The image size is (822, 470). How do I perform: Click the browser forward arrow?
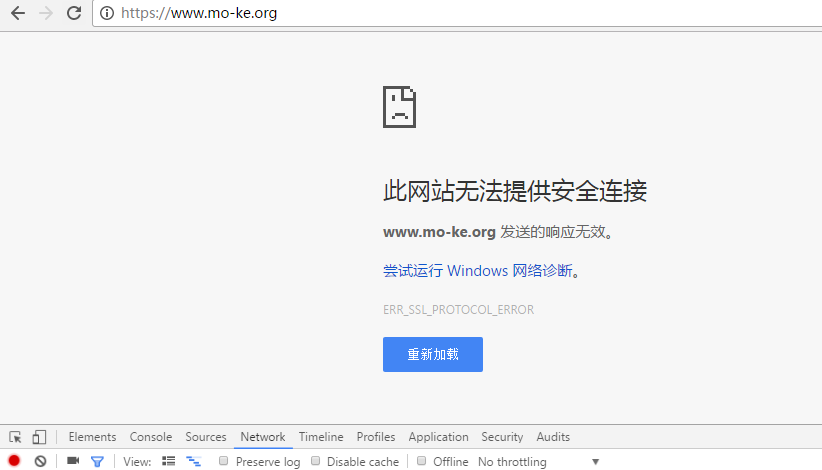coord(46,13)
